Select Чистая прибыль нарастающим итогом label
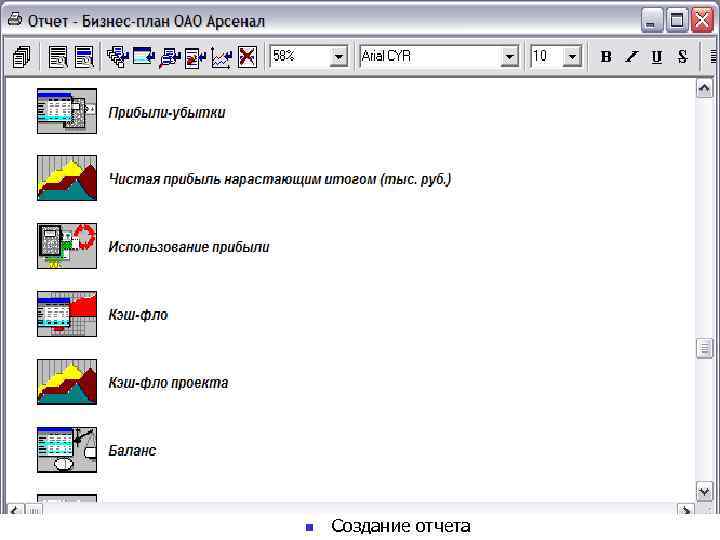 tap(280, 179)
